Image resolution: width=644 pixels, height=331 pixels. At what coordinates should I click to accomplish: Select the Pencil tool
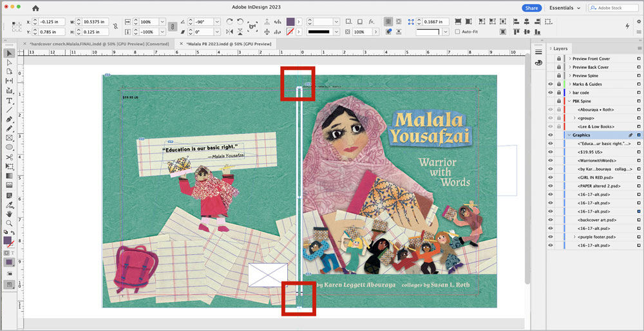click(x=9, y=129)
